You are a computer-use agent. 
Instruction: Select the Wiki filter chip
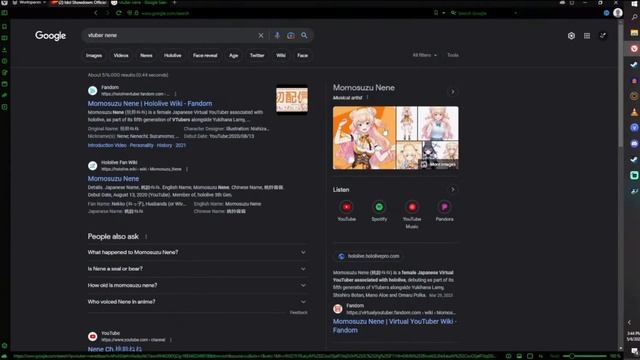(281, 56)
